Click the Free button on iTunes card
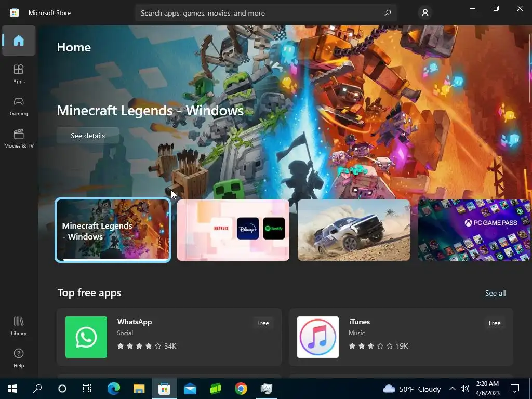Screen dimensions: 532x399 pyautogui.click(x=495, y=323)
